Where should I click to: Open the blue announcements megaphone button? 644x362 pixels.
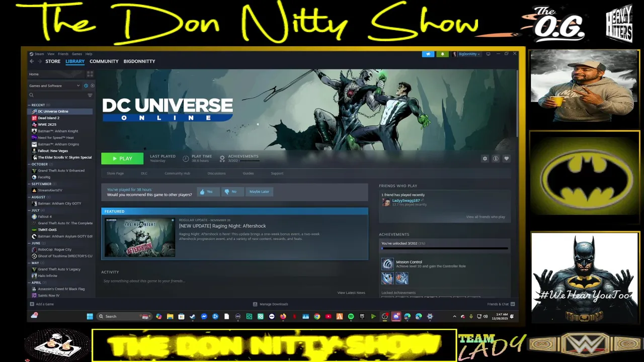tap(428, 54)
